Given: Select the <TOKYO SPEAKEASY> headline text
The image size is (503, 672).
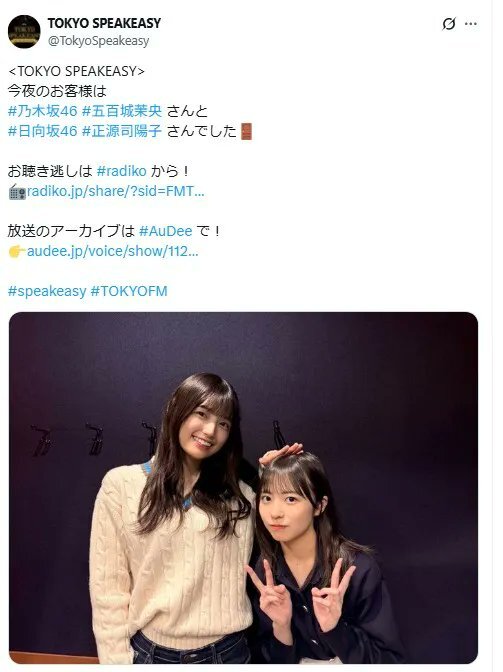Looking at the screenshot, I should coord(77,71).
